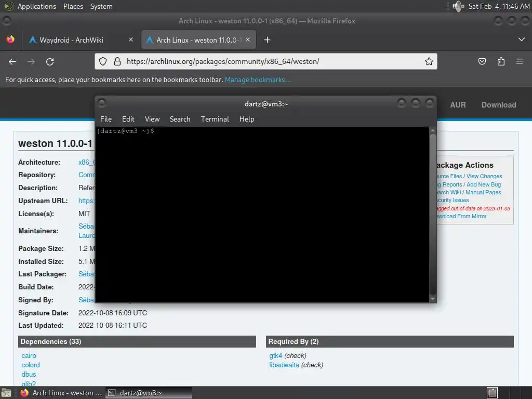Switch to the Waydroid - ArchWiki tab

click(x=82, y=39)
